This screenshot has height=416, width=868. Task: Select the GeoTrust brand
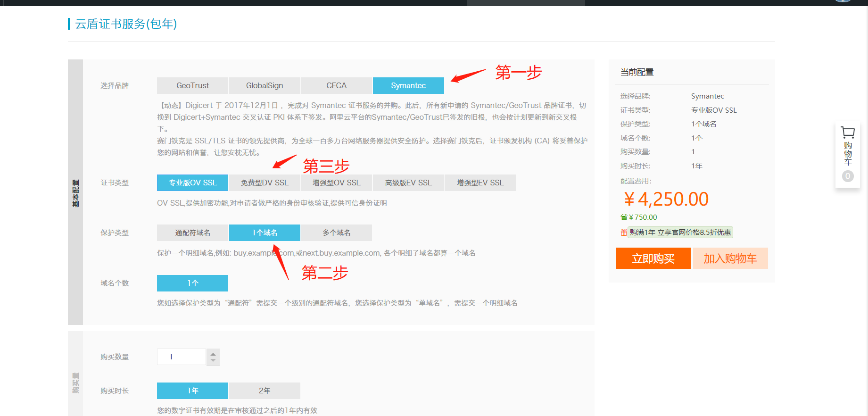click(192, 85)
